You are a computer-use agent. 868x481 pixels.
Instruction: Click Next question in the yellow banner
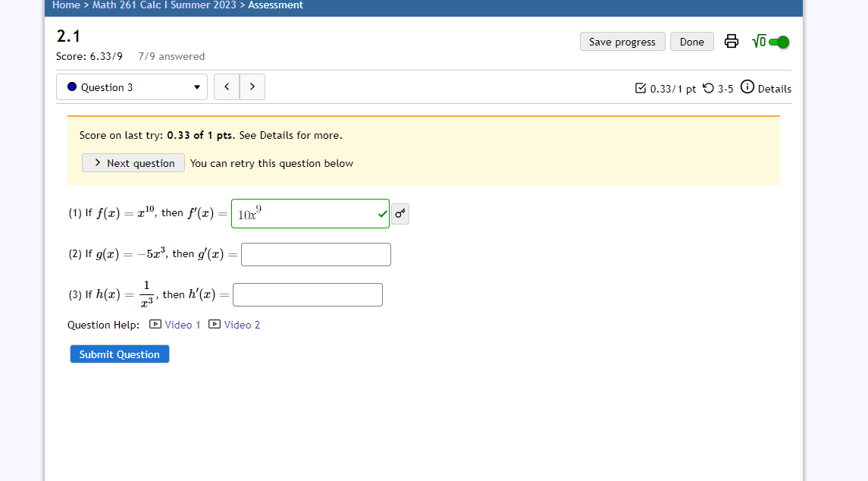pyautogui.click(x=133, y=162)
